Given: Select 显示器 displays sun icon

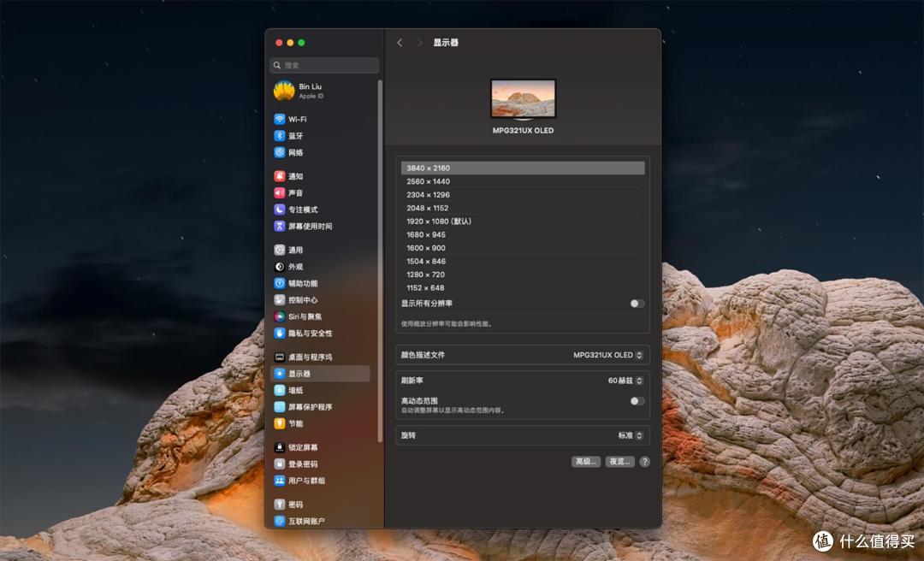Looking at the screenshot, I should 280,374.
